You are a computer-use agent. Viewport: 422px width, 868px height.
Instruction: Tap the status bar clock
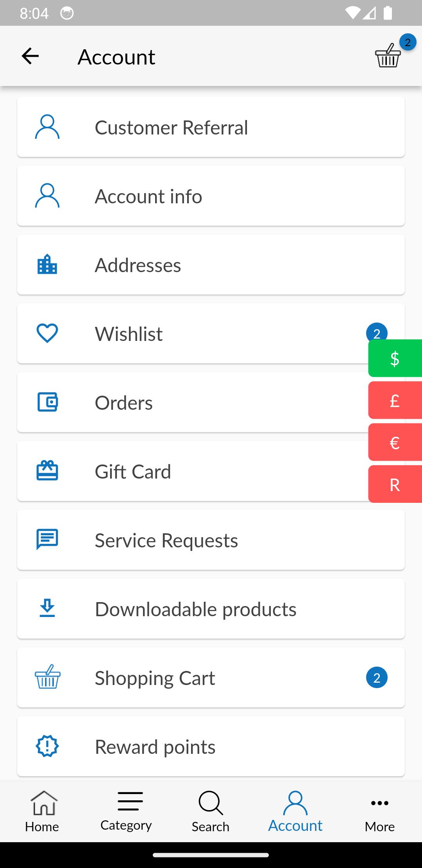coord(34,13)
